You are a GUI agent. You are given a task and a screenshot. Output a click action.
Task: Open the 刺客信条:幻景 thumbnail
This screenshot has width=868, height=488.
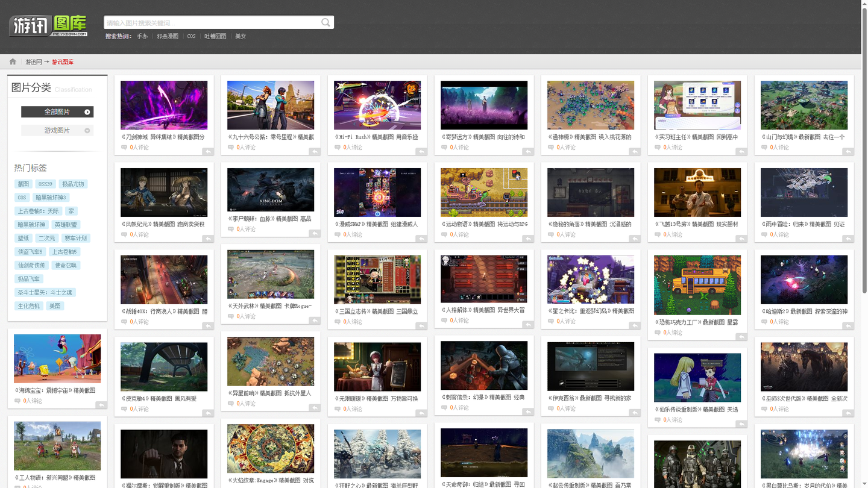pyautogui.click(x=484, y=366)
